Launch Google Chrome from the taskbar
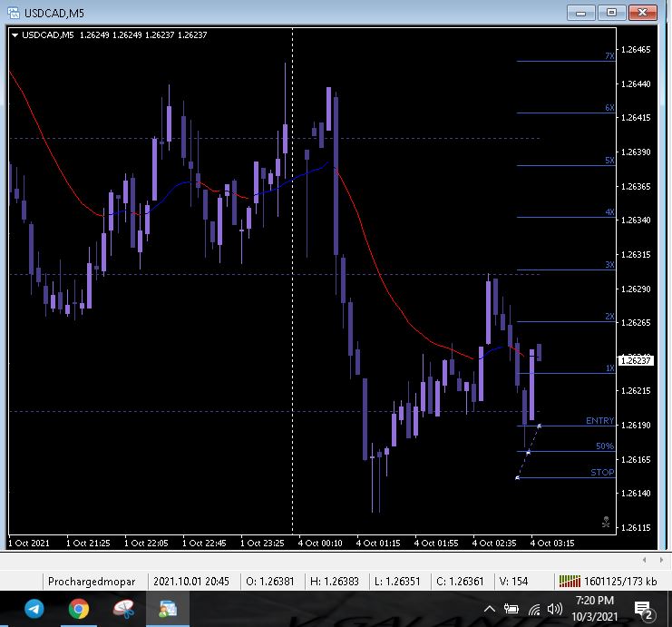672x627 pixels. tap(78, 609)
